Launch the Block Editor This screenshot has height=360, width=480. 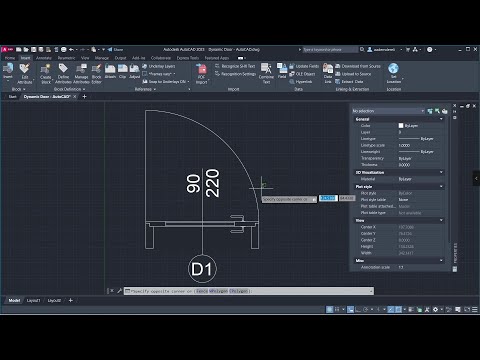point(96,73)
